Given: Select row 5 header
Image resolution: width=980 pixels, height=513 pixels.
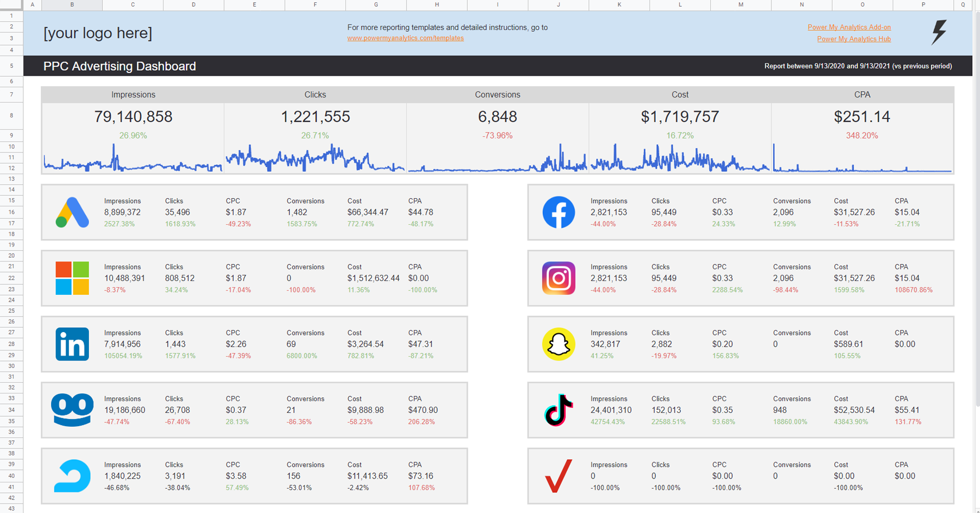Looking at the screenshot, I should [x=11, y=66].
